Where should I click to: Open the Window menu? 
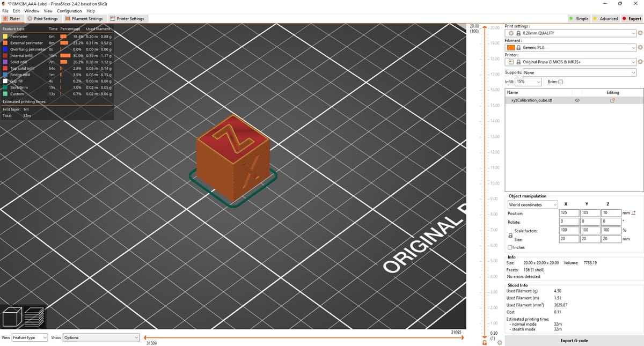[32, 11]
